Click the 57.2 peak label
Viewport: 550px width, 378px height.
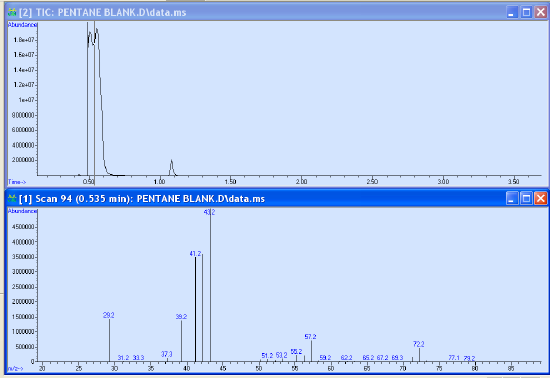(x=310, y=337)
